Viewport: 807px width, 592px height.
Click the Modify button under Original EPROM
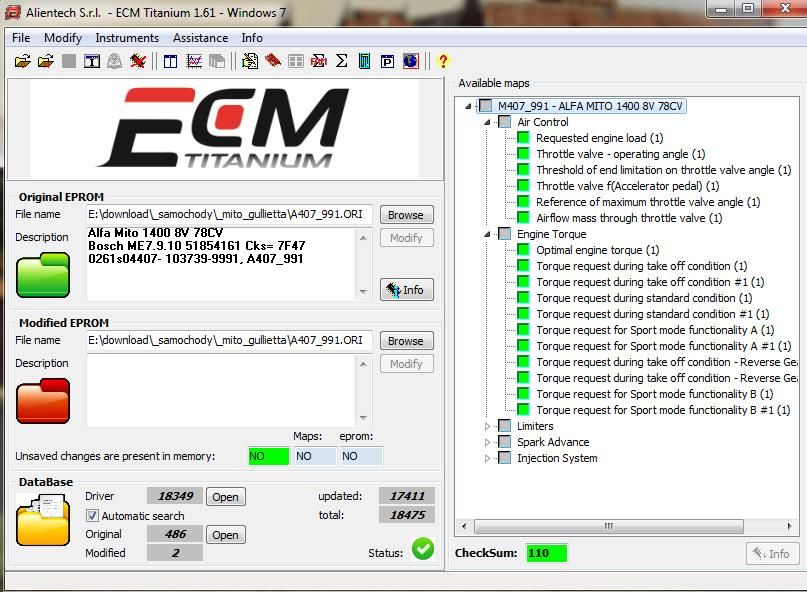(406, 238)
